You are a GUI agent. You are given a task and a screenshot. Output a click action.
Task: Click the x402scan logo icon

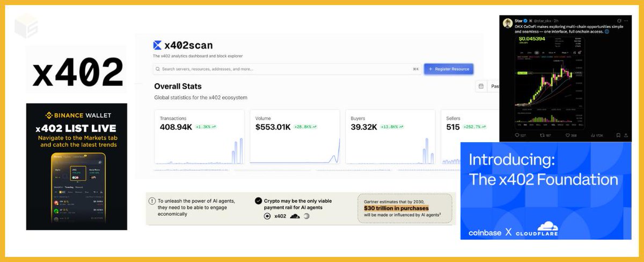[x=157, y=46]
